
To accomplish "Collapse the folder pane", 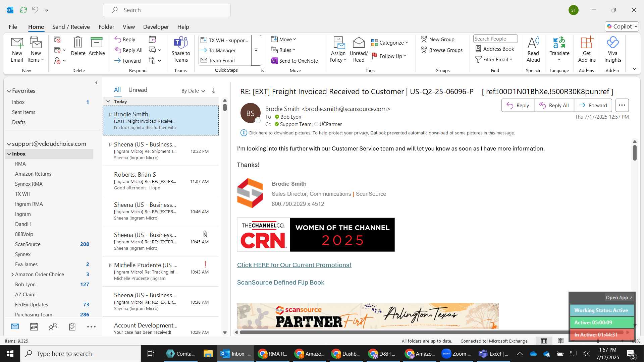I will tap(96, 82).
